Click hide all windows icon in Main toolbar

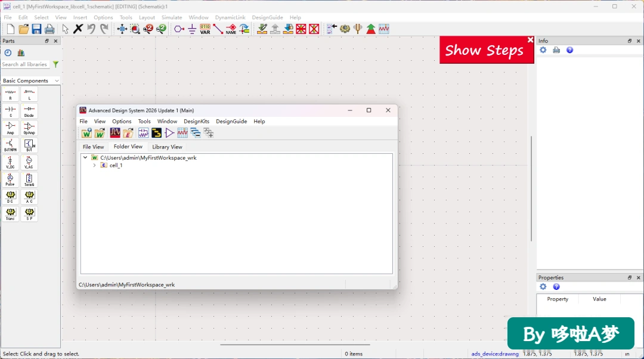pos(196,132)
